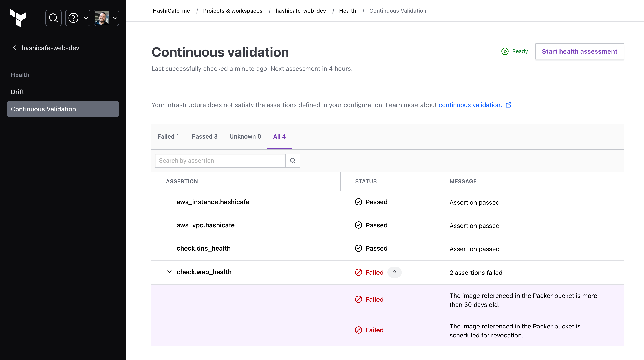Open the account dropdown arrow

point(114,18)
